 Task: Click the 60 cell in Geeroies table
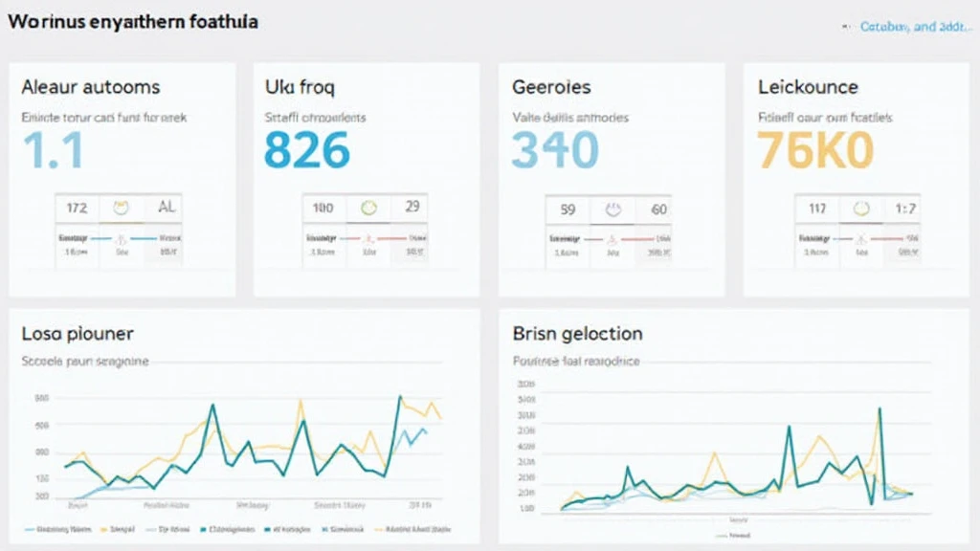(x=658, y=209)
